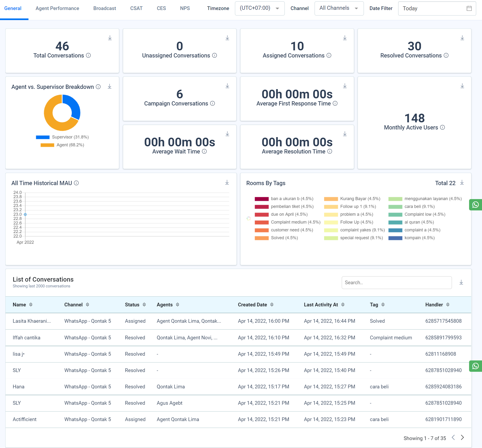Image resolution: width=482 pixels, height=448 pixels.
Task: Switch to the Agent Performance tab
Action: [57, 8]
